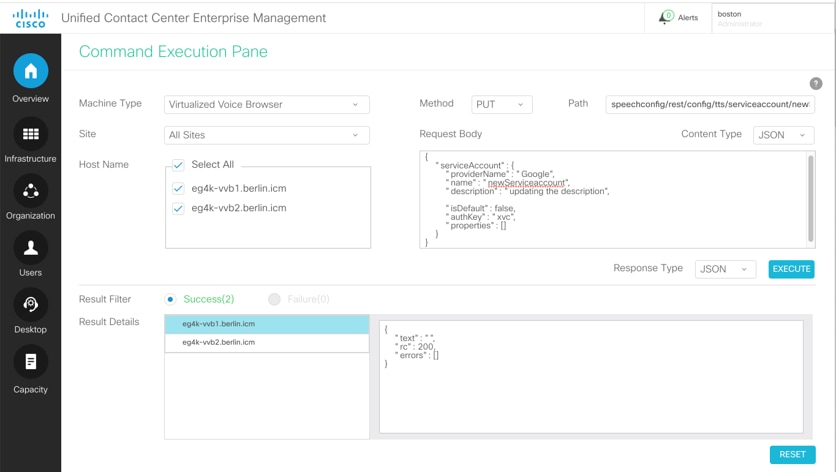
Task: Uncheck host eg4k-vvb2.berlin.icm checkbox
Action: pyautogui.click(x=178, y=208)
